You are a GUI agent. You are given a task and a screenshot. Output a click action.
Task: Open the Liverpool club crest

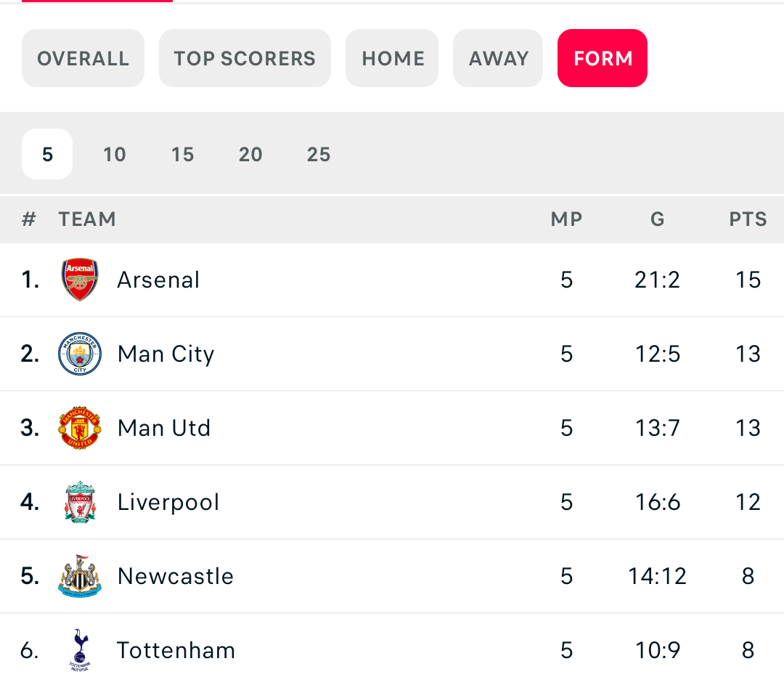coord(80,502)
